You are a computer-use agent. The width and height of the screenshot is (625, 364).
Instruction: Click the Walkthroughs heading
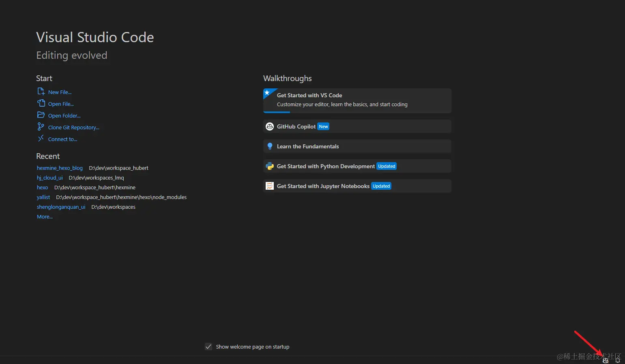point(288,78)
